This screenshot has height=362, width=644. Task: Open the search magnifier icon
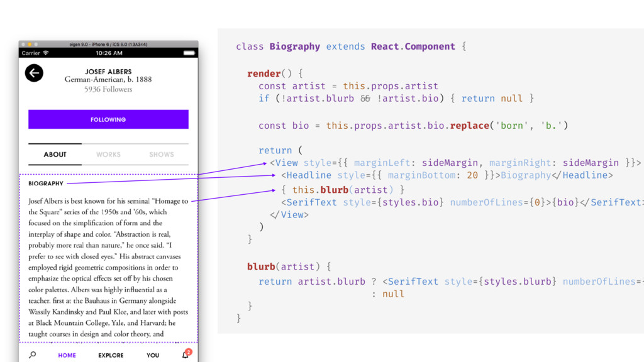point(33,355)
